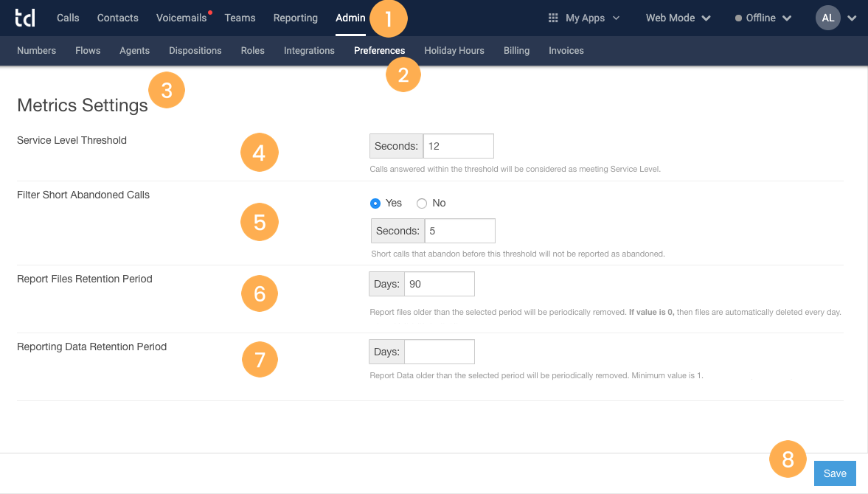Screen dimensions: 868x494
Task: Open the Holiday Hours settings
Action: pos(454,50)
